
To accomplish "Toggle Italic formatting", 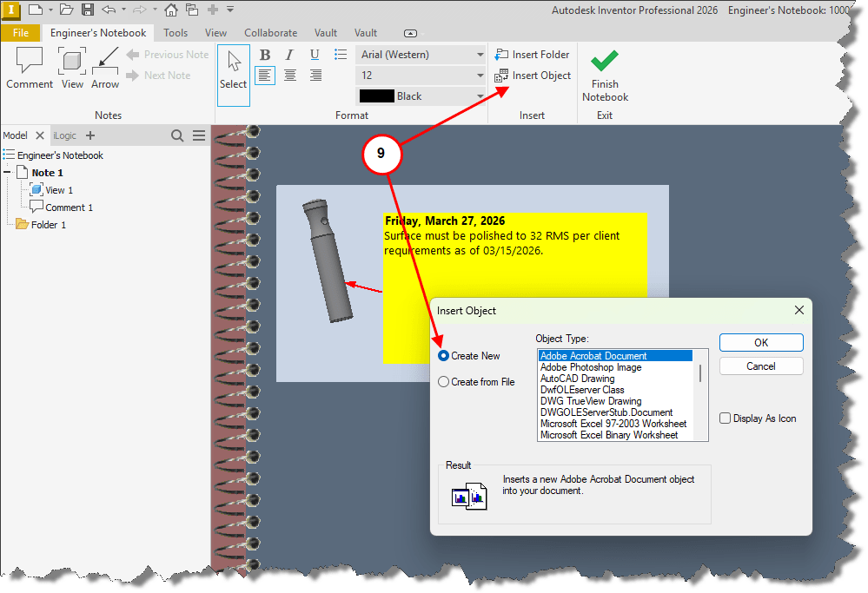I will pos(289,54).
